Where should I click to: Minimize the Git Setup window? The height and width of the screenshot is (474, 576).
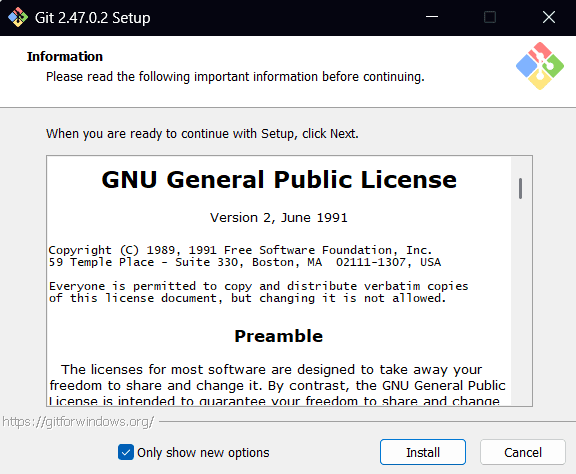click(x=432, y=17)
